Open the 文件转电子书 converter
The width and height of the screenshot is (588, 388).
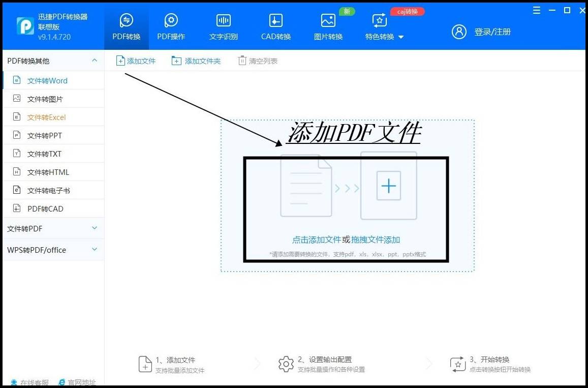[49, 190]
